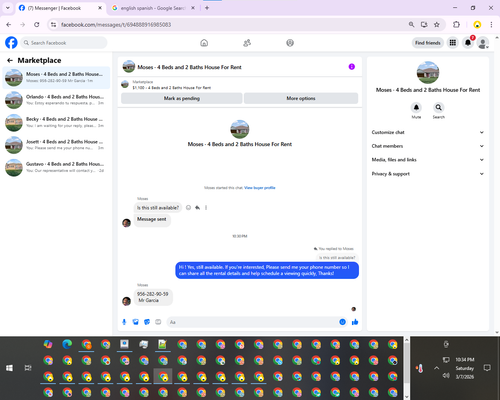View site information icon in address bar
The width and height of the screenshot is (500, 400).
tap(53, 24)
